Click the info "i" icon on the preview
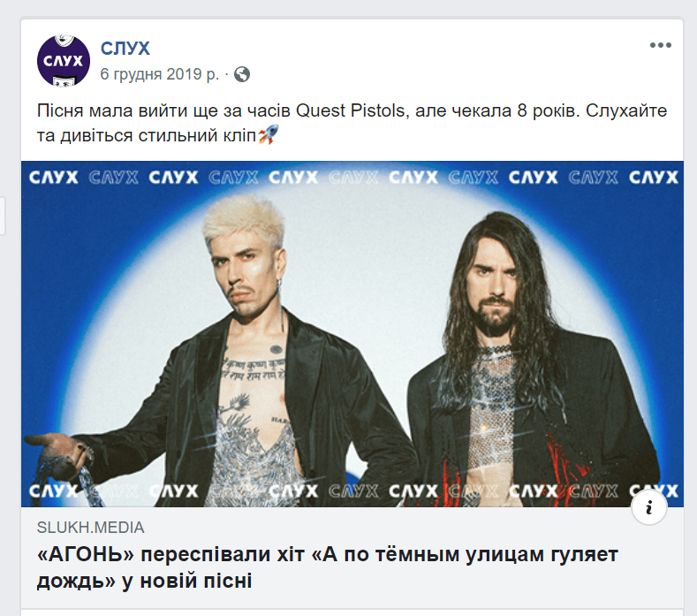This screenshot has width=697, height=616. [649, 507]
